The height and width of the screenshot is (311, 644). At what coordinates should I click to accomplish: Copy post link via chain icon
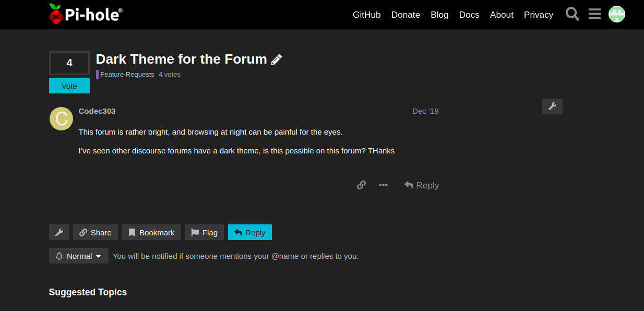pyautogui.click(x=361, y=185)
